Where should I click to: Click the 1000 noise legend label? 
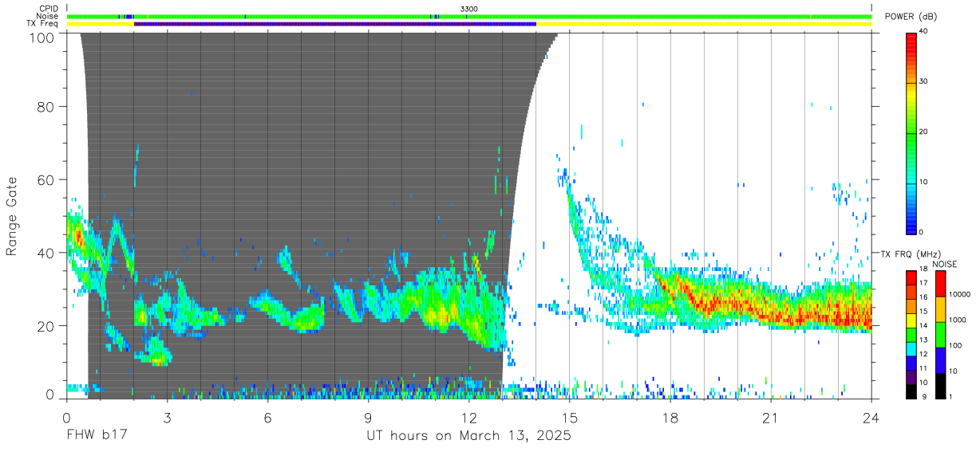[958, 320]
